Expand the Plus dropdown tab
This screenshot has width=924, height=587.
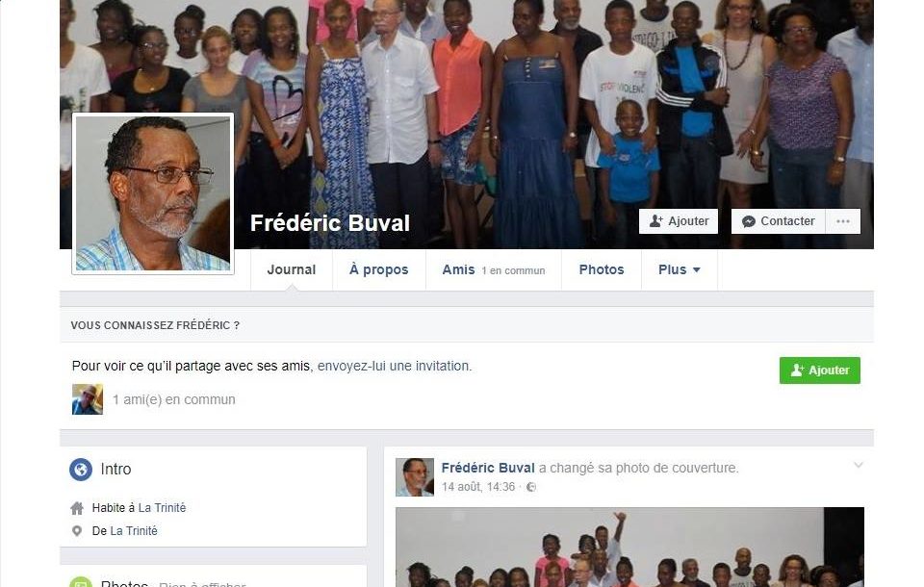tap(679, 270)
